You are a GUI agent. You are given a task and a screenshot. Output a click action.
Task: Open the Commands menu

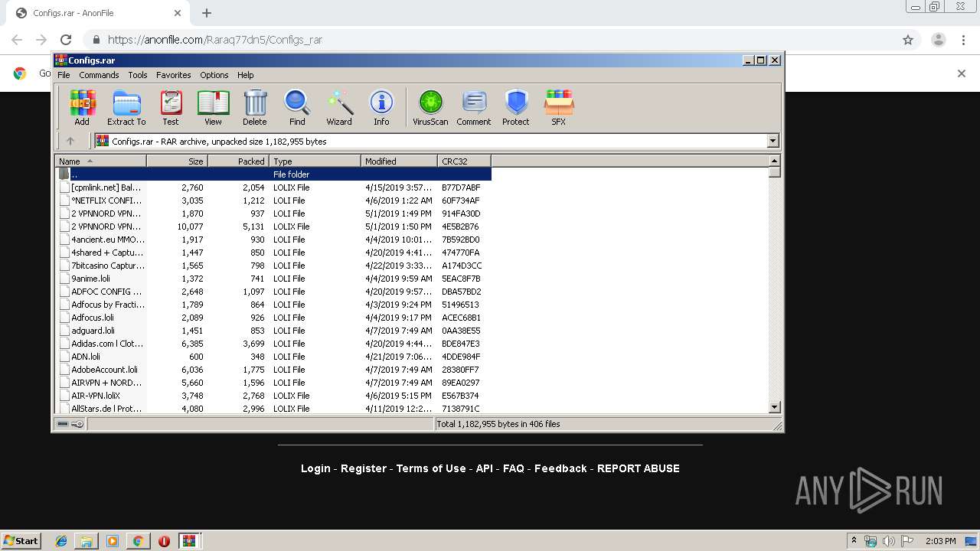[99, 75]
